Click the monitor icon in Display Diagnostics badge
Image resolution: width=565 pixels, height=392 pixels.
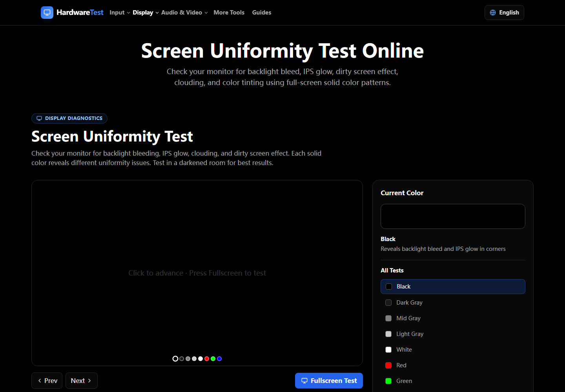tap(39, 118)
